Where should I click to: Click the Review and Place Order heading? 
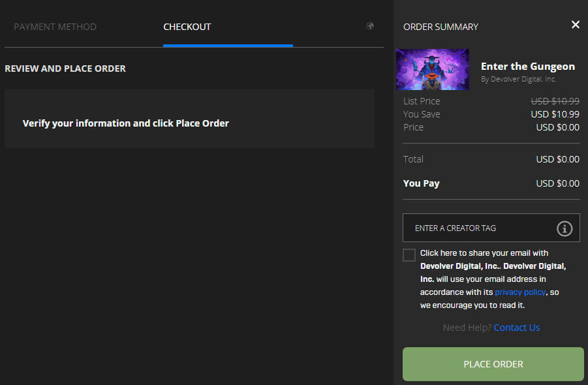tap(65, 69)
